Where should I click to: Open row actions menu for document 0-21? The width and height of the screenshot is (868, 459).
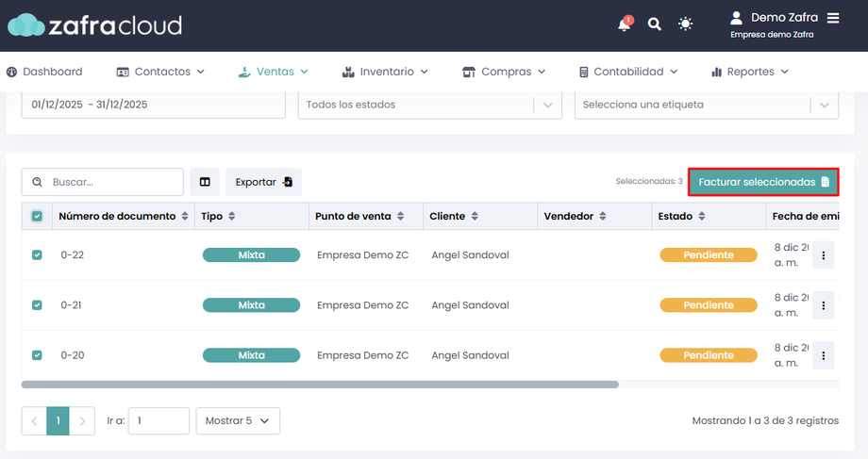tap(823, 305)
